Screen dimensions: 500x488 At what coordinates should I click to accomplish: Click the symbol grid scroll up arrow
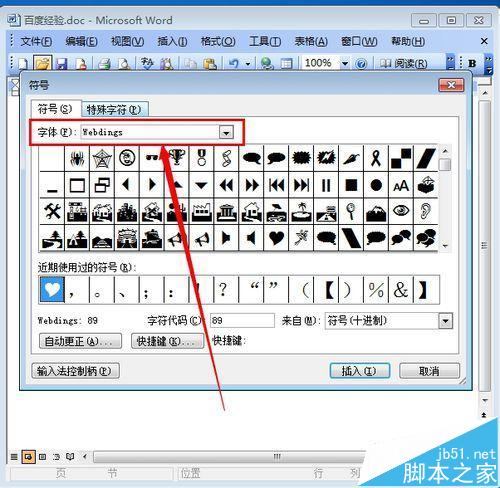445,151
